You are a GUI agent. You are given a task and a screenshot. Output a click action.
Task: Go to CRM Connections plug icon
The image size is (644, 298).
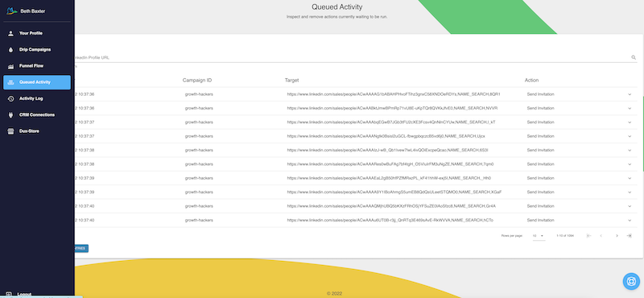tap(10, 115)
